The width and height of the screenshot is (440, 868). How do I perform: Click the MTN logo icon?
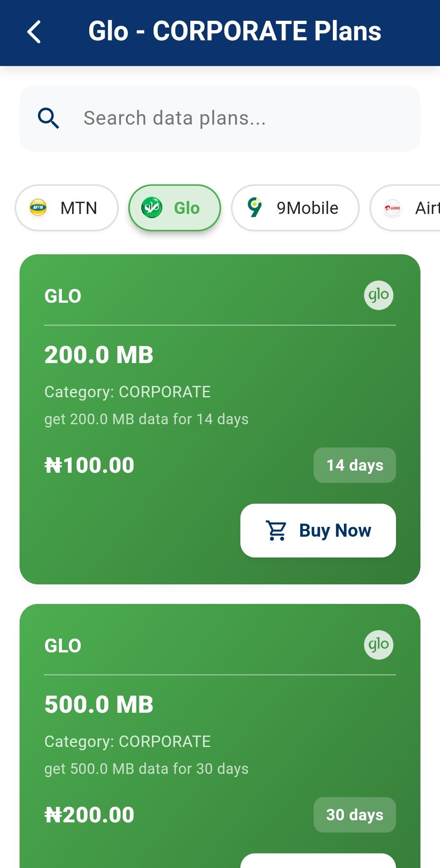(38, 208)
